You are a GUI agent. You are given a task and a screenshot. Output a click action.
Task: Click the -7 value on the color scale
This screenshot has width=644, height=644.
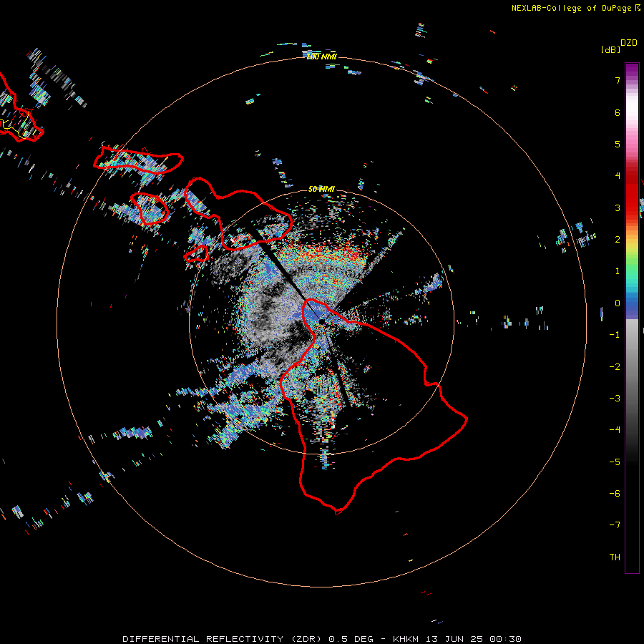coord(615,525)
